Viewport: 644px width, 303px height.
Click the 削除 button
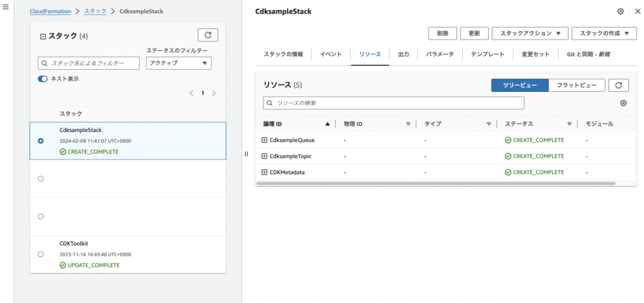[442, 33]
